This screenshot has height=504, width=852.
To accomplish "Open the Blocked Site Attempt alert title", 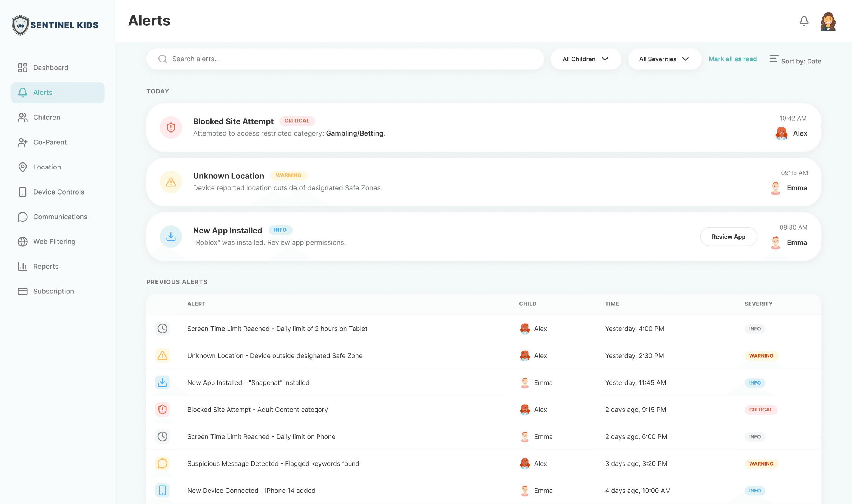I will 233,121.
